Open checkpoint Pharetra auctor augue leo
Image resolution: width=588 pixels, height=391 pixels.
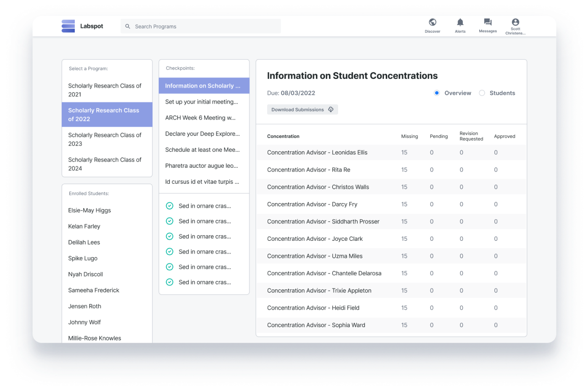coord(204,165)
